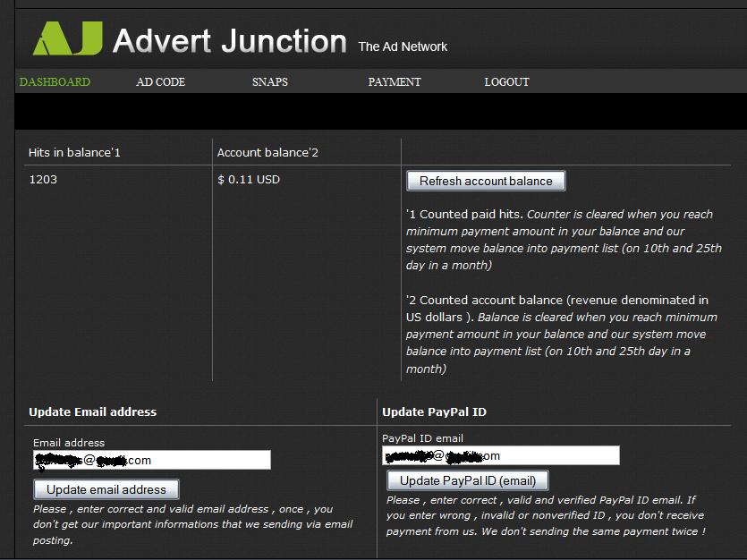Navigate to the PAYMENT page
This screenshot has width=747, height=560.
pos(395,82)
